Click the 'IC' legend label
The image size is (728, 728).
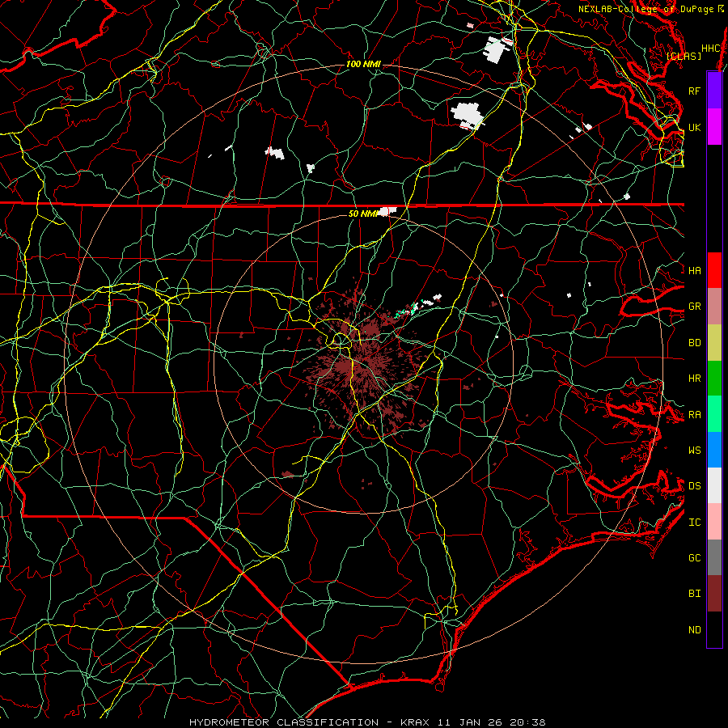pyautogui.click(x=694, y=523)
